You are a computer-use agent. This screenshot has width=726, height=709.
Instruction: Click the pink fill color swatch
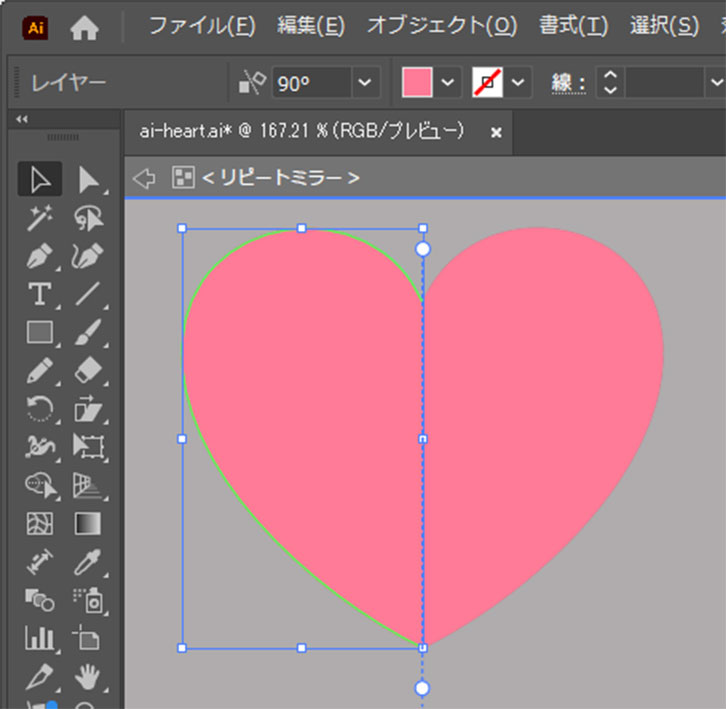click(x=417, y=84)
